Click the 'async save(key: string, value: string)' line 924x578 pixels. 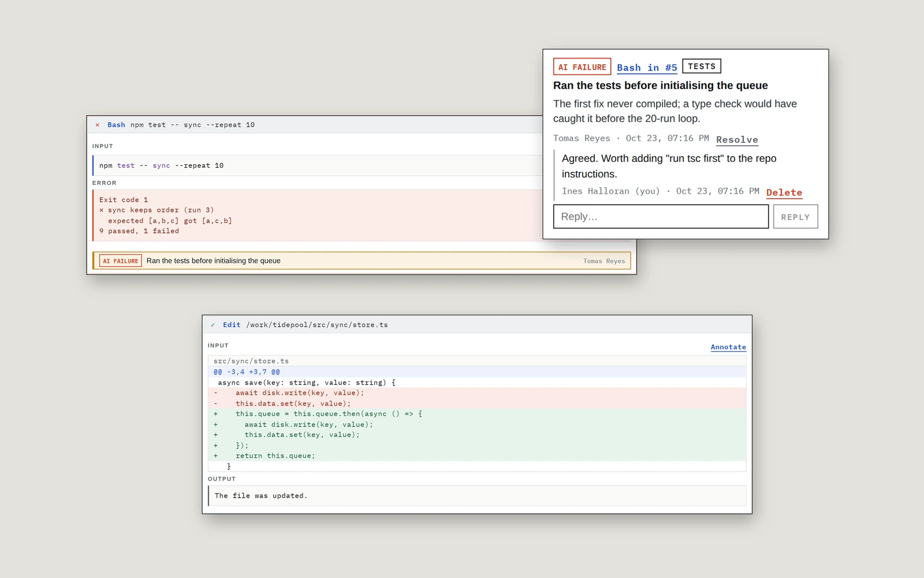click(477, 383)
